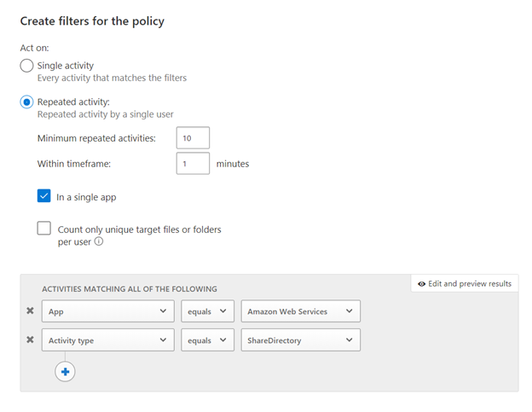Screen dimensions: 532x412
Task: Select the Repeated activity radio button
Action: 27,102
